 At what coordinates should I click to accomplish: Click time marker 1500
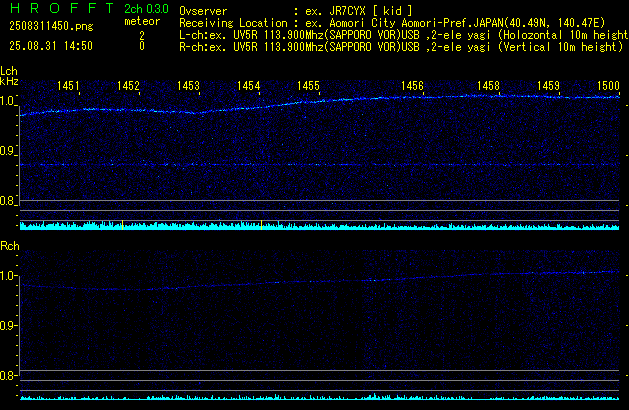coord(608,86)
